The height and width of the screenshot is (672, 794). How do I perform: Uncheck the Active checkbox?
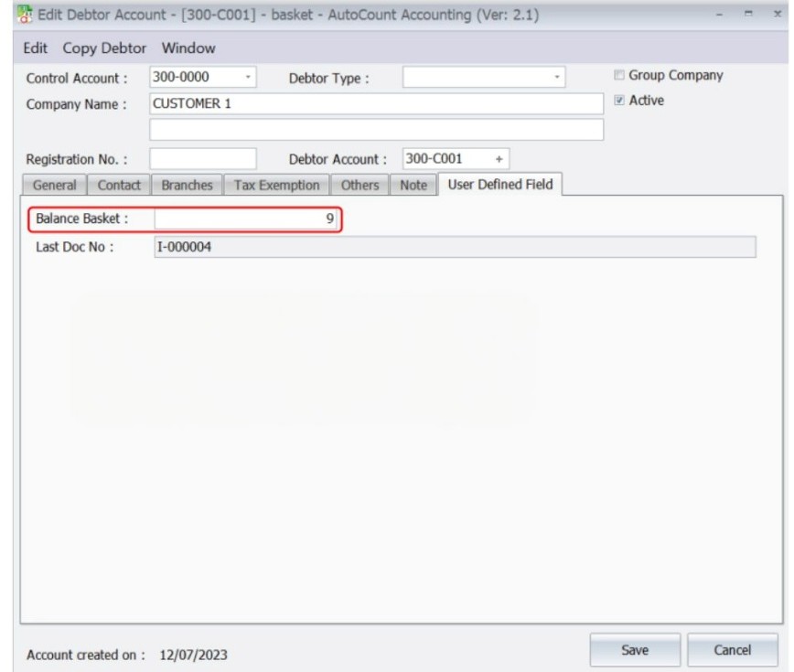tap(619, 101)
